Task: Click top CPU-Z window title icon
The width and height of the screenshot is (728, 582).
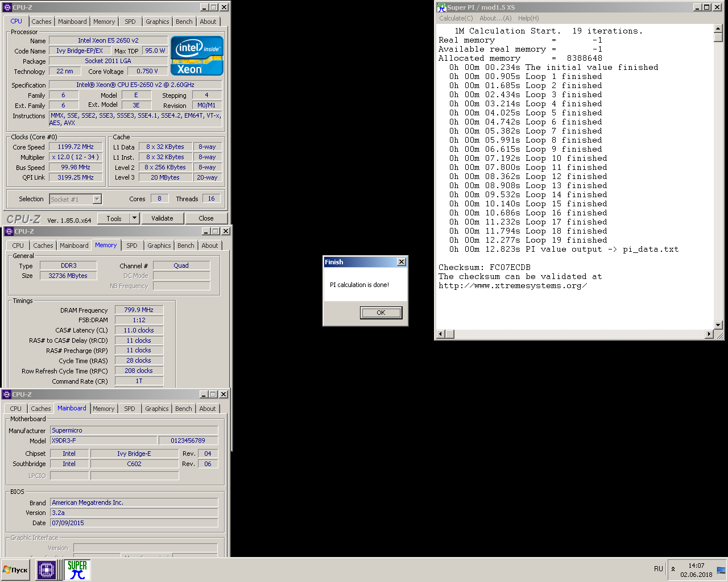Action: pyautogui.click(x=7, y=7)
